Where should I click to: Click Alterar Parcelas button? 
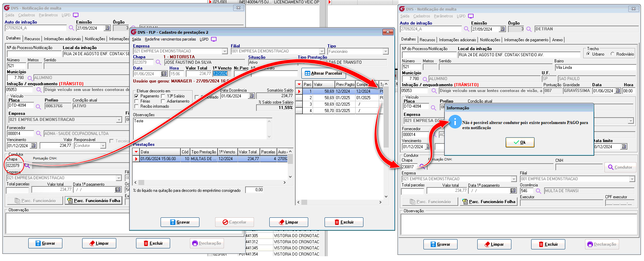click(323, 73)
